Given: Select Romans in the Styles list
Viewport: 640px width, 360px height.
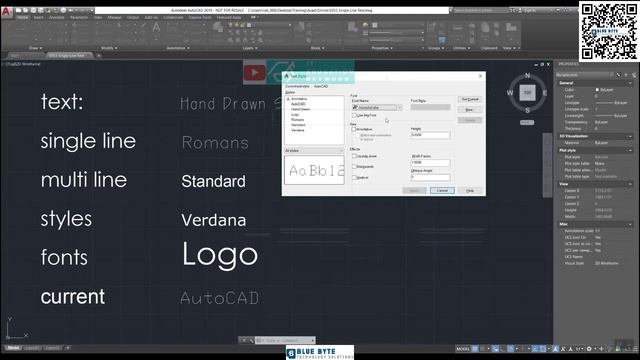Looking at the screenshot, I should pyautogui.click(x=298, y=120).
